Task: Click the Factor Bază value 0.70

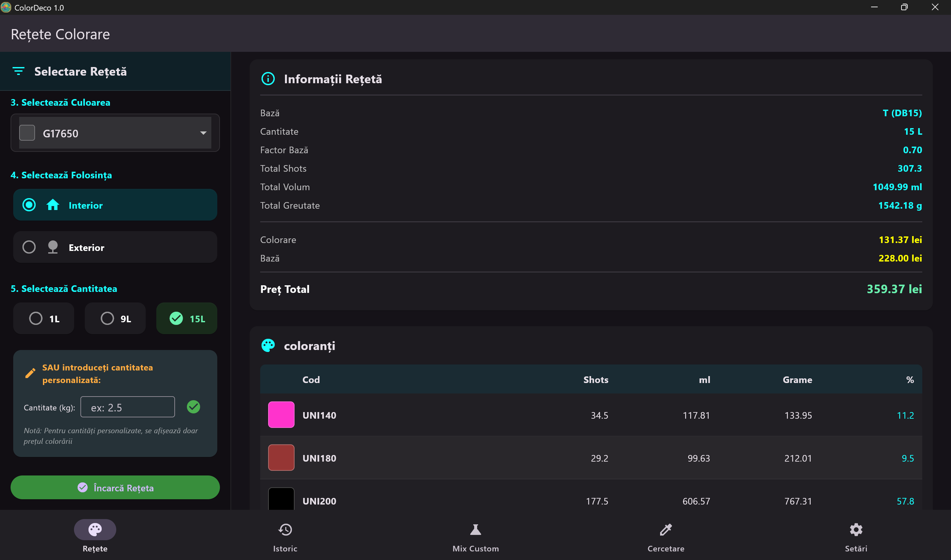Action: point(912,150)
